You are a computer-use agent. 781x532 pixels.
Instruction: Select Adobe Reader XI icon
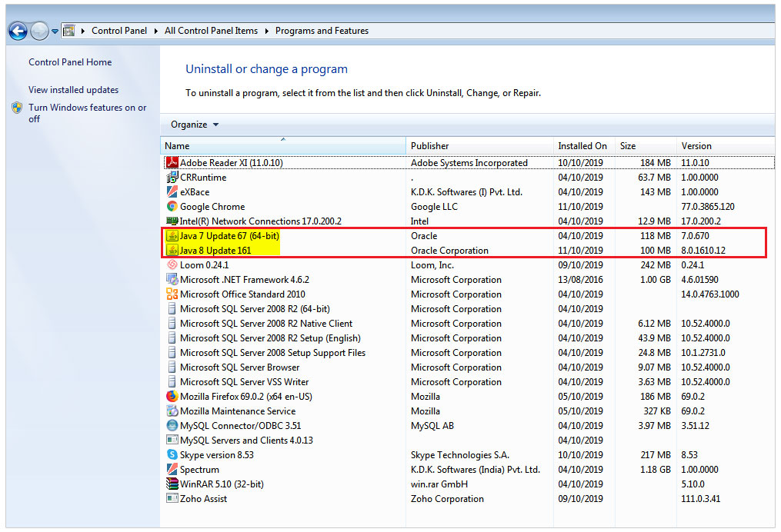[172, 163]
